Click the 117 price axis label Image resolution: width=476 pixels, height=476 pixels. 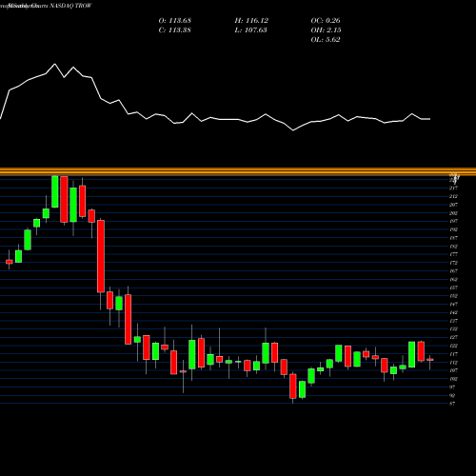tap(453, 354)
